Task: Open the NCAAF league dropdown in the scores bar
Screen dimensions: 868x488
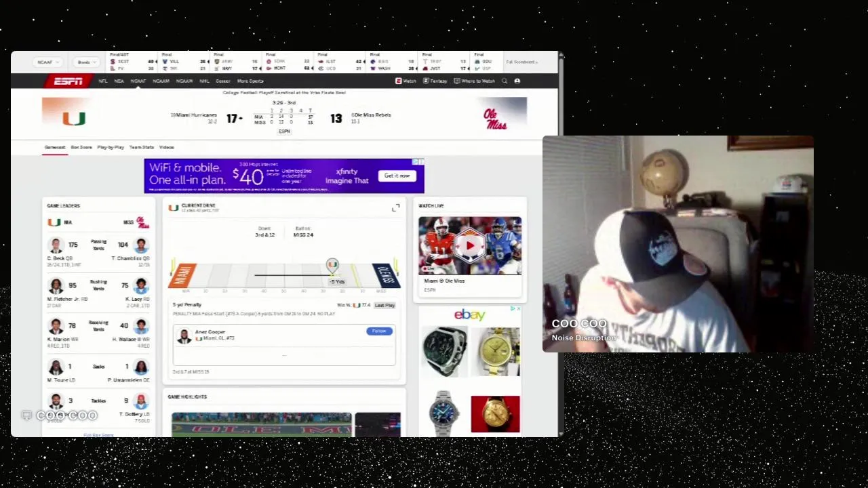Action: point(49,62)
